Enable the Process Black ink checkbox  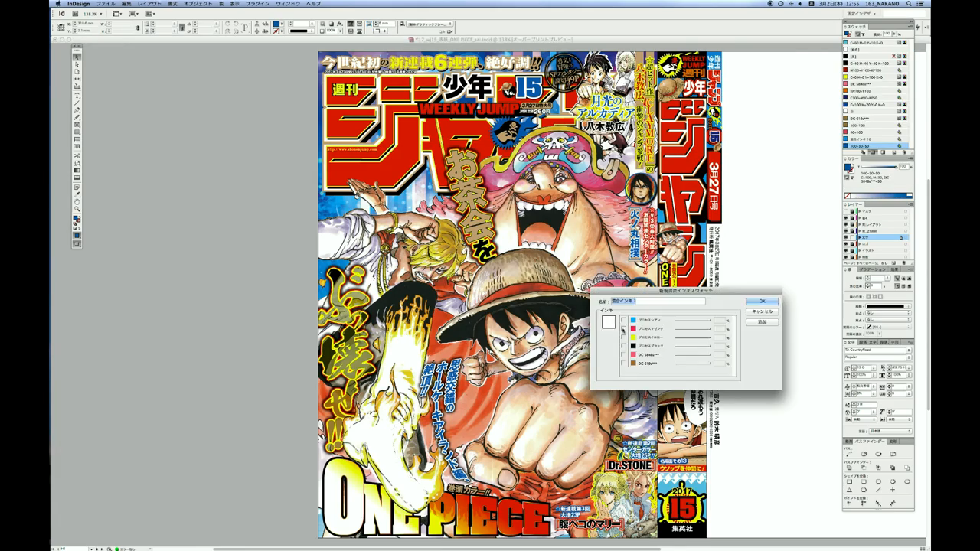tap(623, 346)
